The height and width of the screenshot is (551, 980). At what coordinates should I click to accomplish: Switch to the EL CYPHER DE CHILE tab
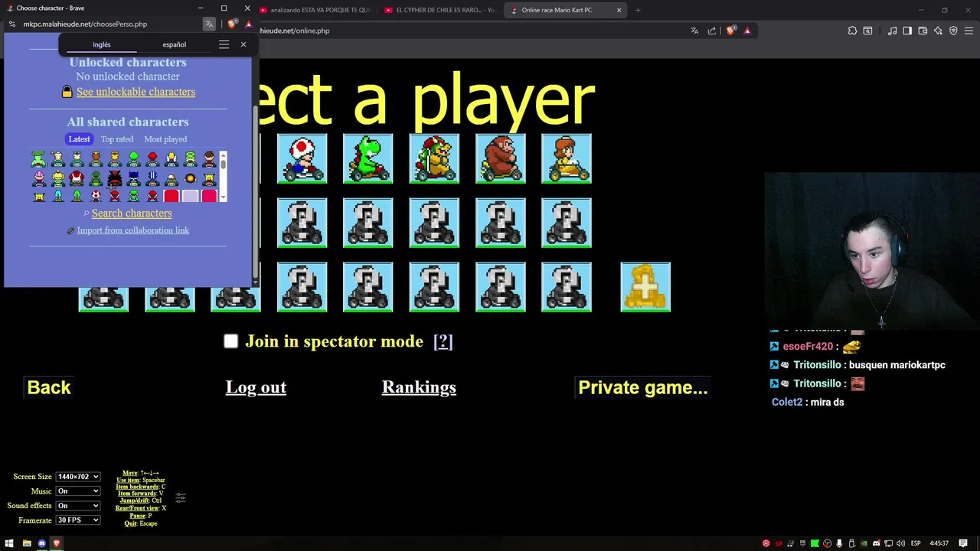pyautogui.click(x=440, y=10)
